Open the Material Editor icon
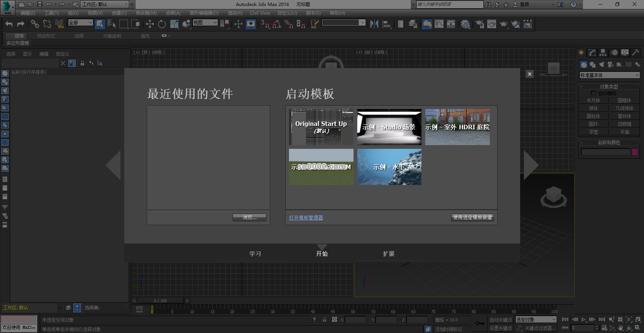The width and height of the screenshot is (644, 333). click(x=465, y=24)
